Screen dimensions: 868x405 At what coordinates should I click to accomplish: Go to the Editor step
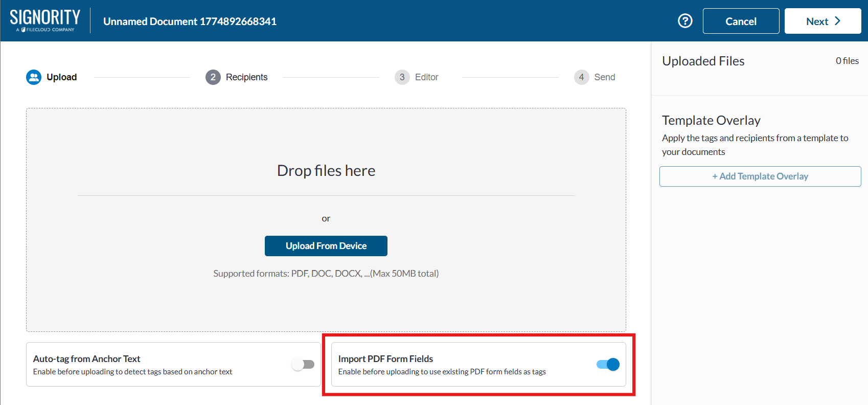pos(426,77)
